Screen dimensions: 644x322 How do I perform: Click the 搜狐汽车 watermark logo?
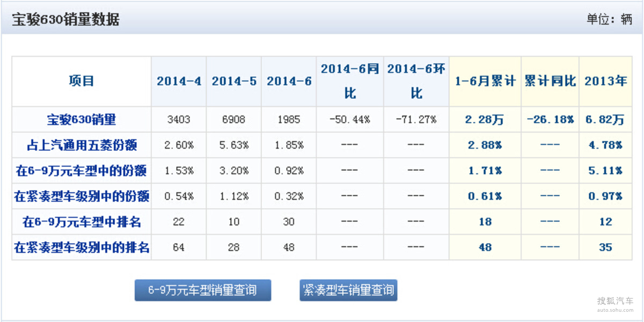(x=615, y=303)
